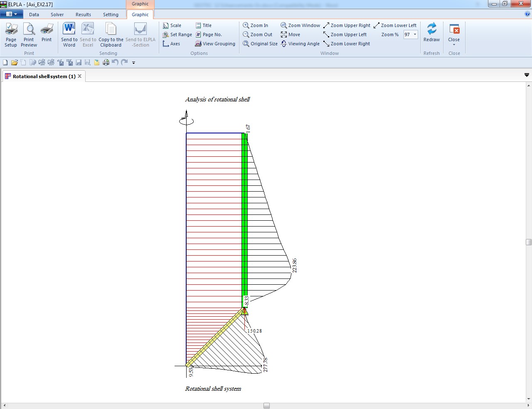
Task: Zoom Upper Left of drawing
Action: pos(345,34)
